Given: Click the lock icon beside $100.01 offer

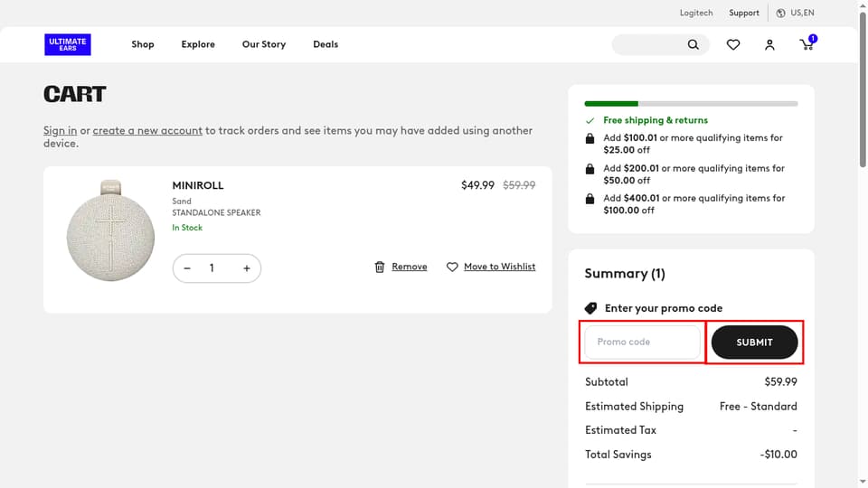Looking at the screenshot, I should click(590, 138).
